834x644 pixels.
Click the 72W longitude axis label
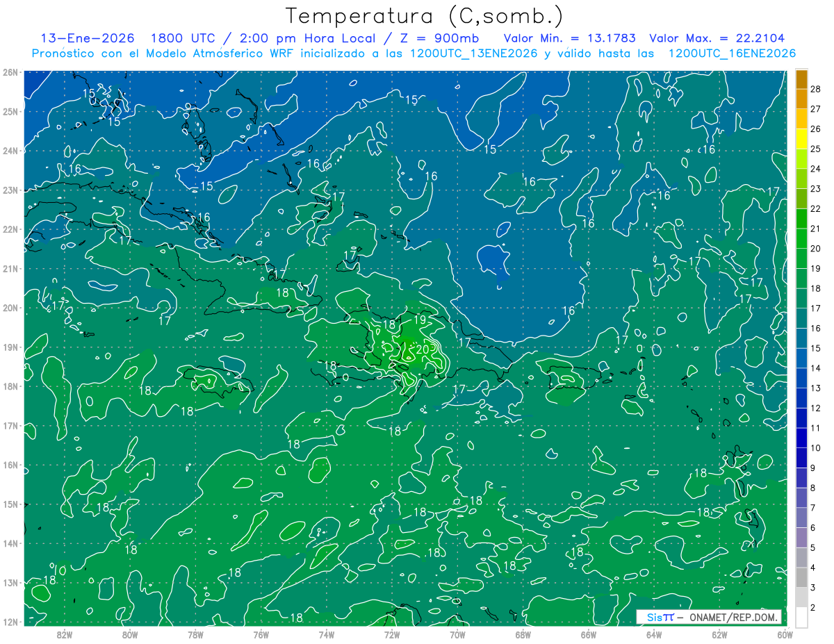pos(392,634)
